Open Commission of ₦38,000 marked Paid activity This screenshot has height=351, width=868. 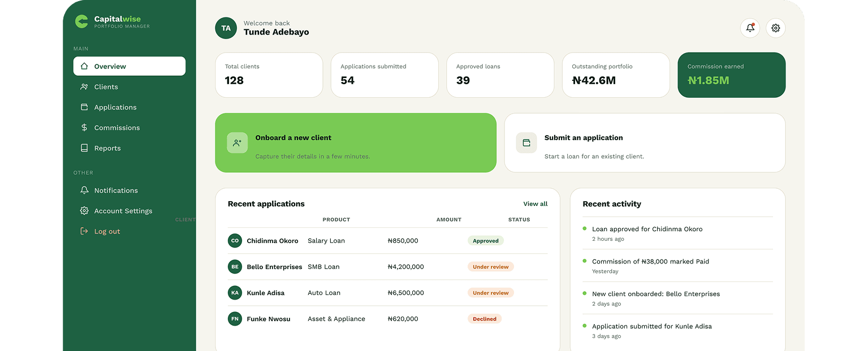(x=677, y=266)
